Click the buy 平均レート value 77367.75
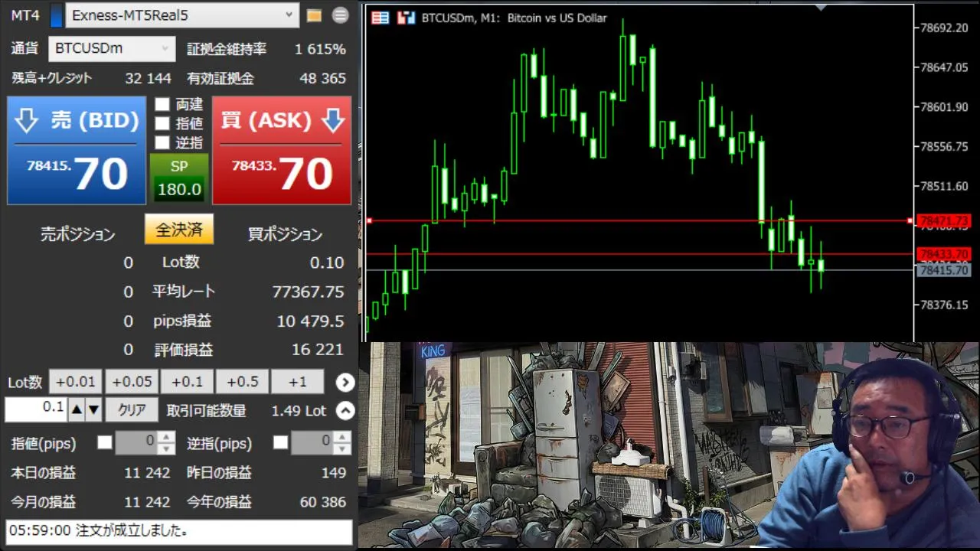The image size is (980, 551). (x=308, y=292)
